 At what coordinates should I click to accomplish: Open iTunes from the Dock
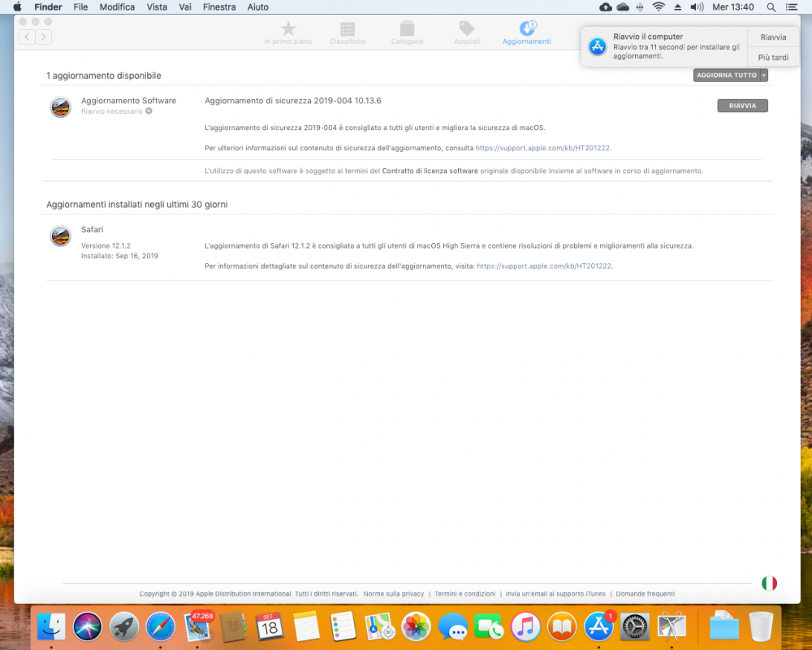pyautogui.click(x=525, y=626)
